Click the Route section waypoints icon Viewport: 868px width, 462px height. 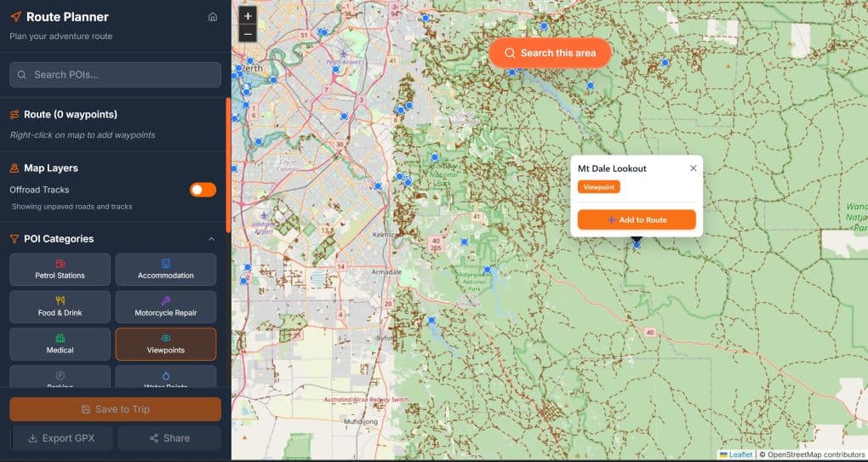pos(14,115)
